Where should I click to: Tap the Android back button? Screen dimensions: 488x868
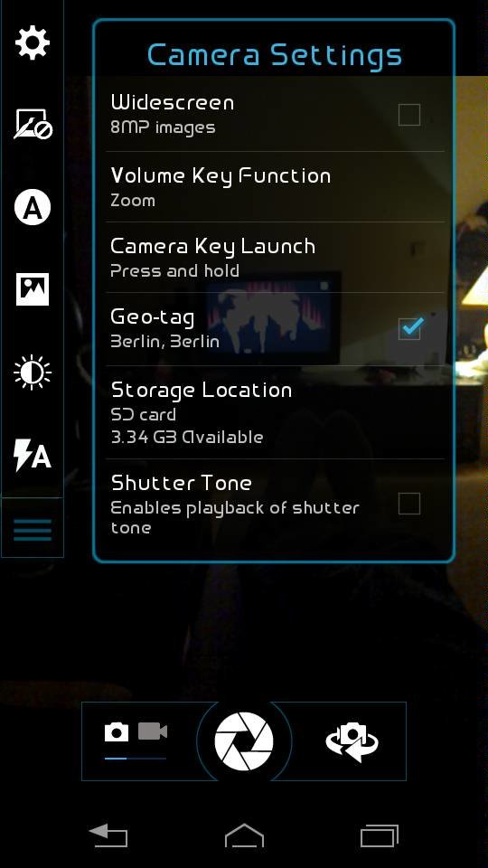click(x=108, y=835)
